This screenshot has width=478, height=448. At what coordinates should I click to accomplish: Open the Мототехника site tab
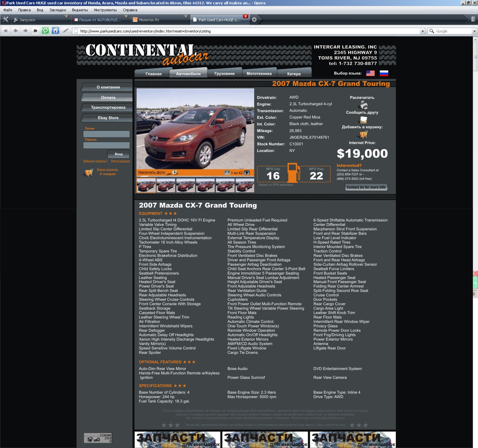(x=259, y=73)
